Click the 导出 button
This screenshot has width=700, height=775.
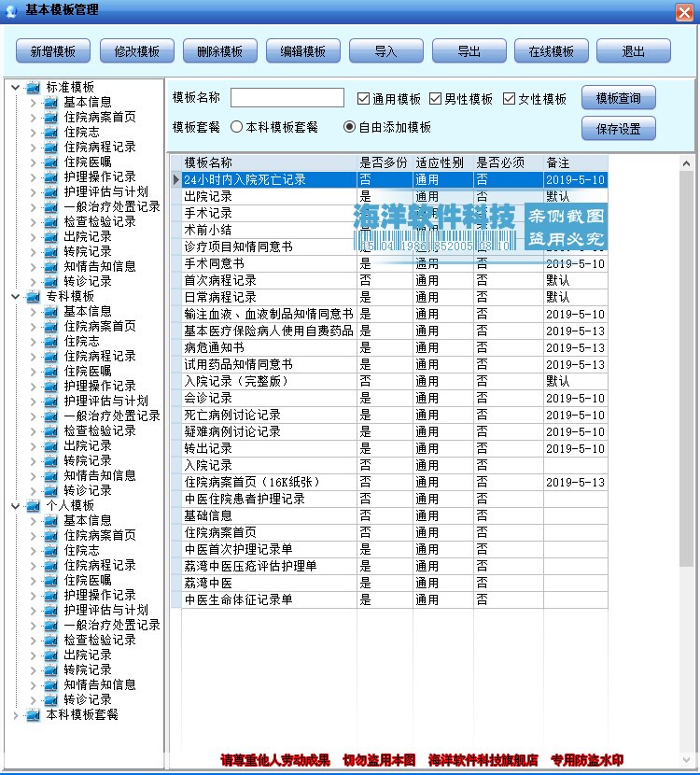pos(469,51)
